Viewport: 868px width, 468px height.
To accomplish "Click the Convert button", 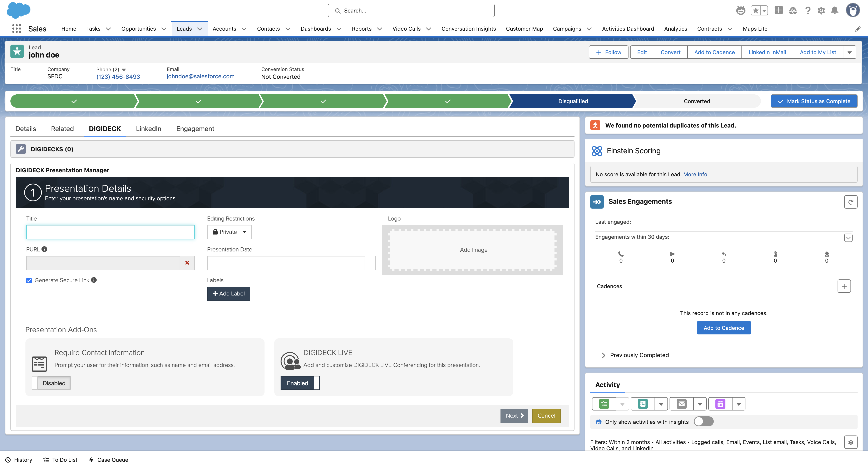I will 670,52.
